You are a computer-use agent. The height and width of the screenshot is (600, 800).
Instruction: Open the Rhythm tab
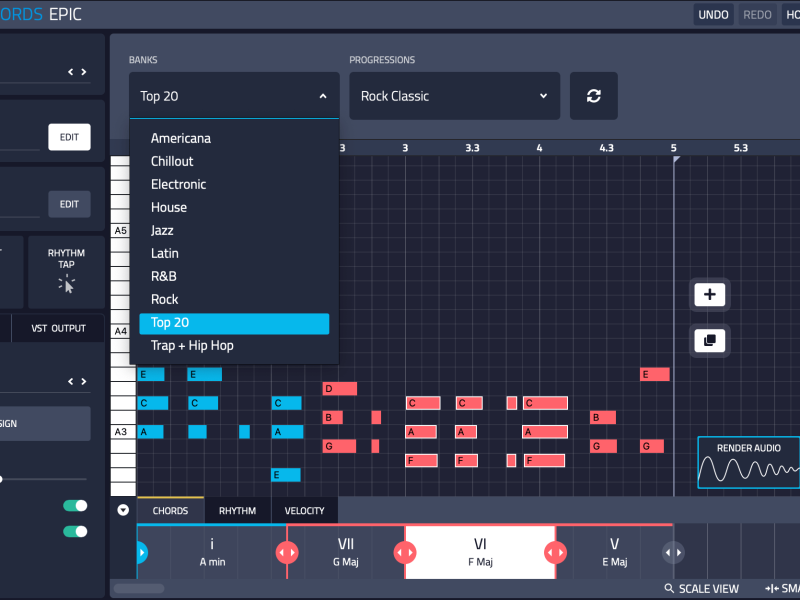coord(237,510)
